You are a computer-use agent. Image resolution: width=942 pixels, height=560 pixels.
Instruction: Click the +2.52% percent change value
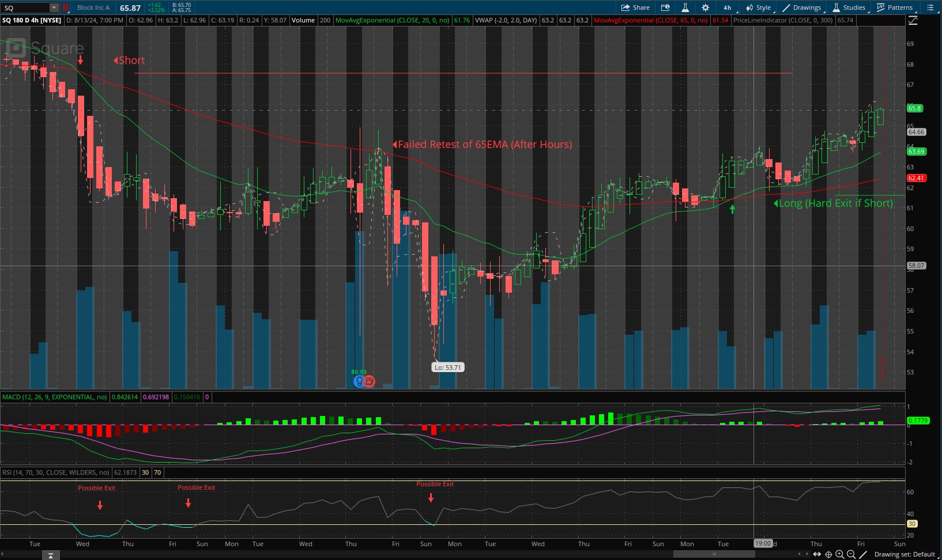(x=156, y=10)
